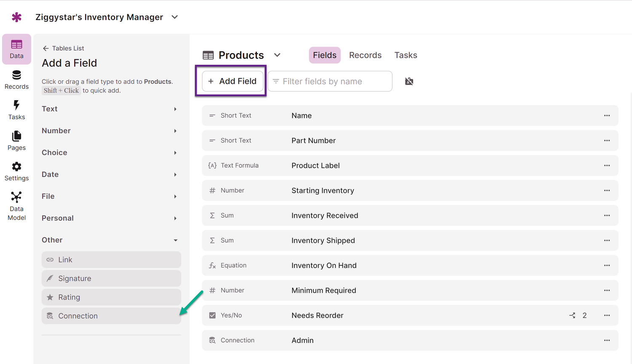Image resolution: width=632 pixels, height=364 pixels.
Task: Expand the Number field type category
Action: click(x=109, y=131)
